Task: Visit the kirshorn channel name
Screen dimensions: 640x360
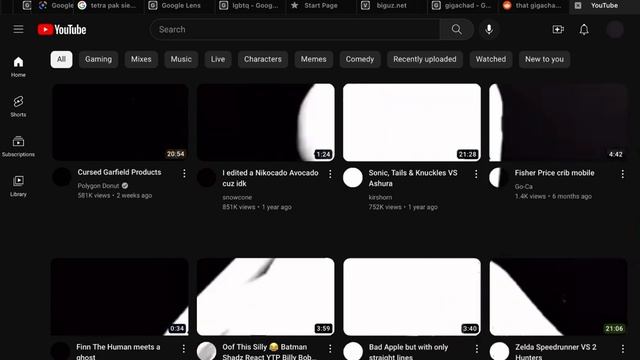Action: pyautogui.click(x=380, y=197)
